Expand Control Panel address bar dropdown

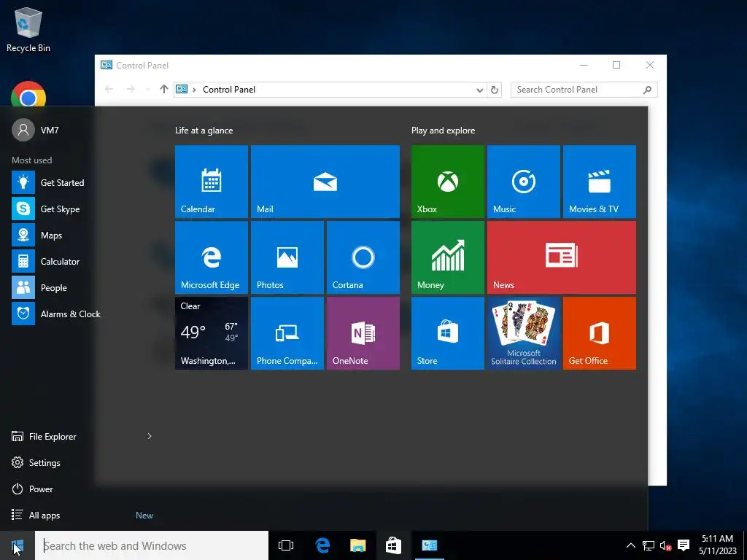[x=480, y=90]
